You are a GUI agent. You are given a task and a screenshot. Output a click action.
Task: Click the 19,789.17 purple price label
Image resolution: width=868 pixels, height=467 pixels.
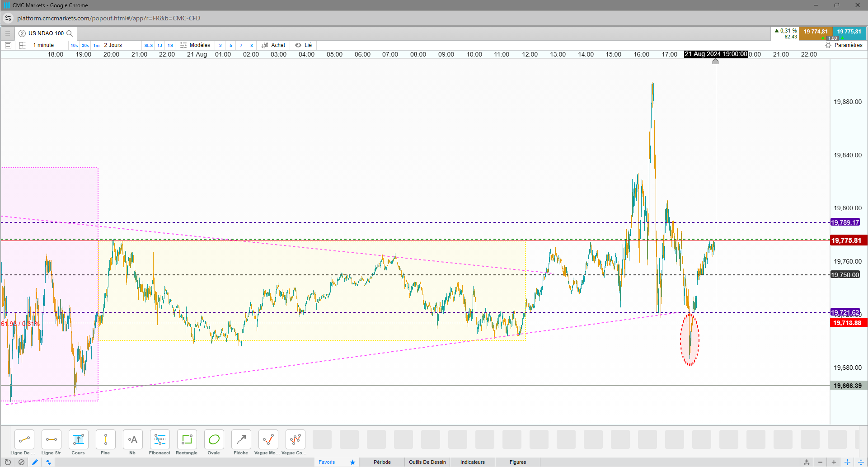[x=845, y=222]
